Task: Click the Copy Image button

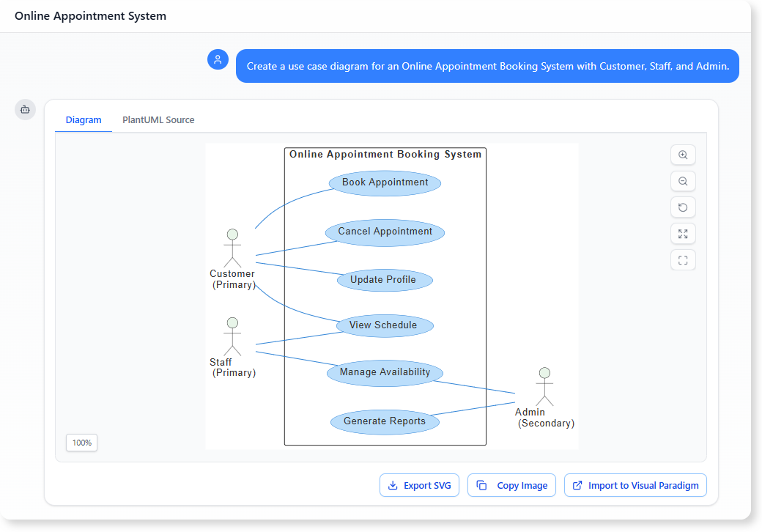Action: (511, 485)
